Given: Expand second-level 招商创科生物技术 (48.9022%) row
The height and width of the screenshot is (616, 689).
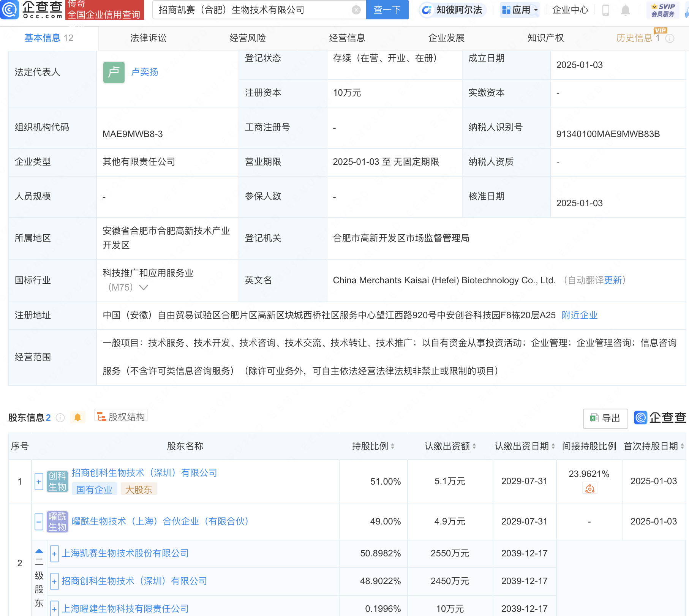Looking at the screenshot, I should (x=54, y=581).
